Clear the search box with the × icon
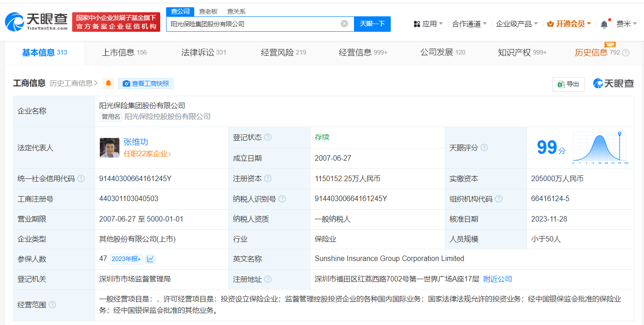This screenshot has height=325, width=644. [x=344, y=24]
